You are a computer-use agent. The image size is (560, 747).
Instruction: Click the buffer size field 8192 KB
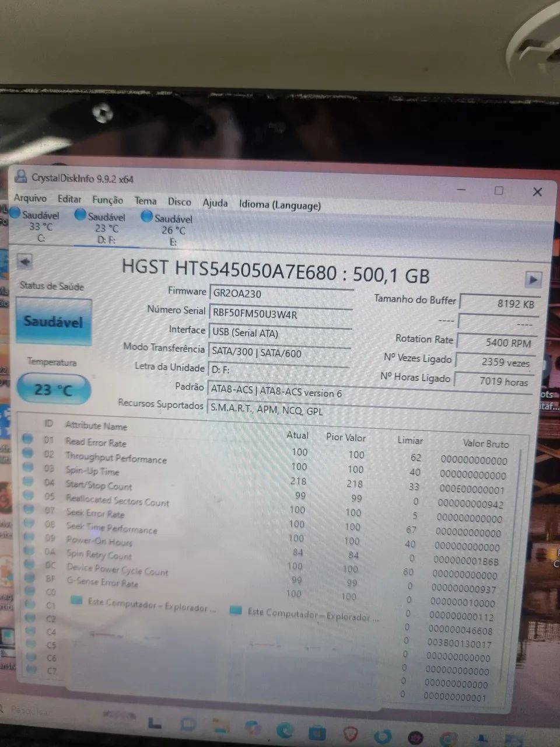(x=499, y=303)
